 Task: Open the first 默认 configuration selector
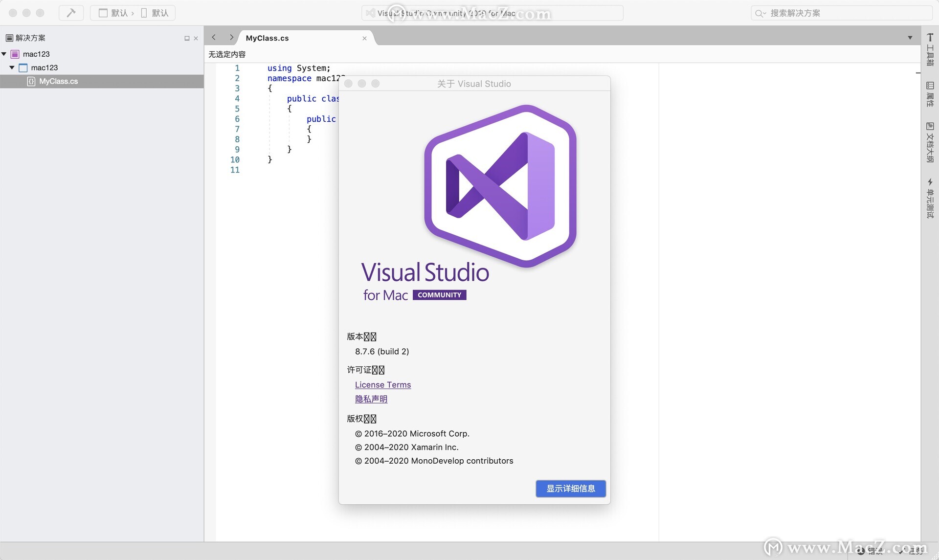pyautogui.click(x=113, y=13)
